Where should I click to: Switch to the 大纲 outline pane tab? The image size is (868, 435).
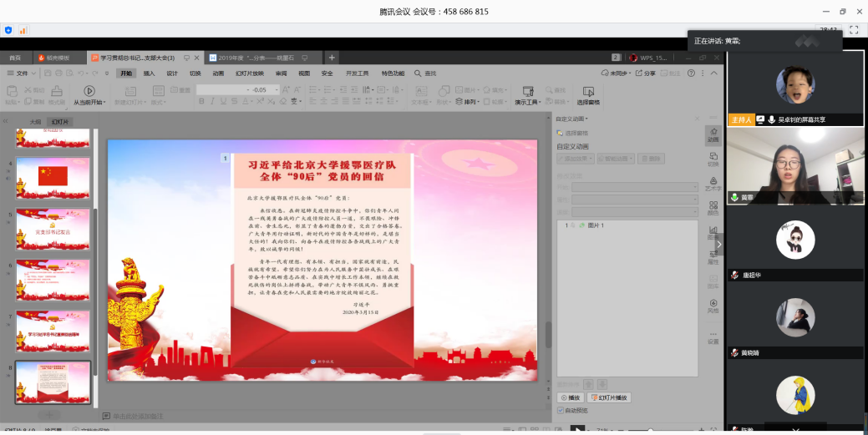tap(35, 122)
